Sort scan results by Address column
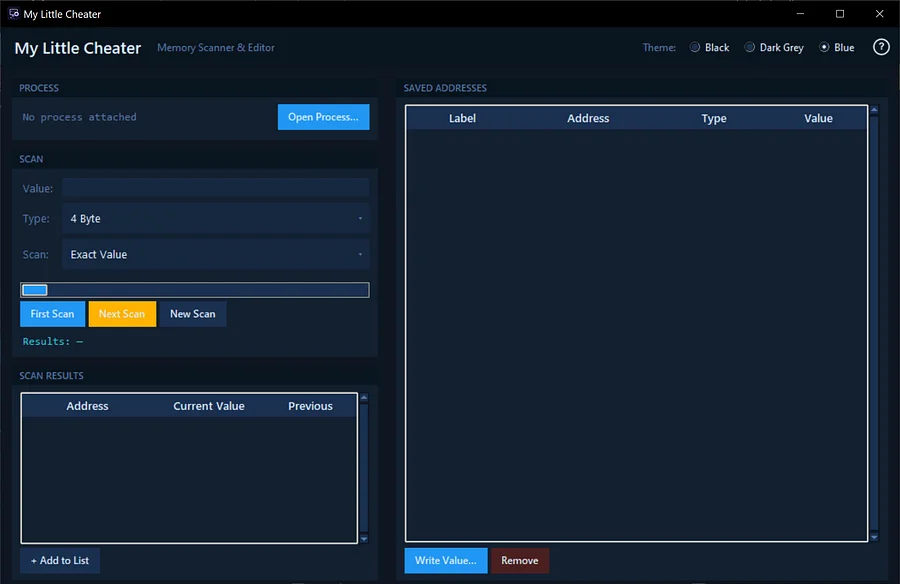This screenshot has height=584, width=900. 87,406
